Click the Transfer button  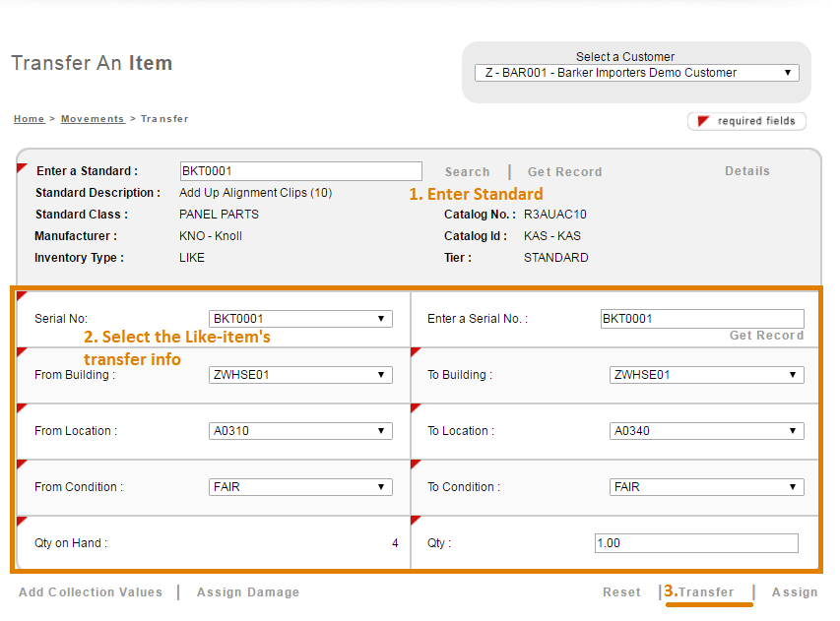point(705,592)
